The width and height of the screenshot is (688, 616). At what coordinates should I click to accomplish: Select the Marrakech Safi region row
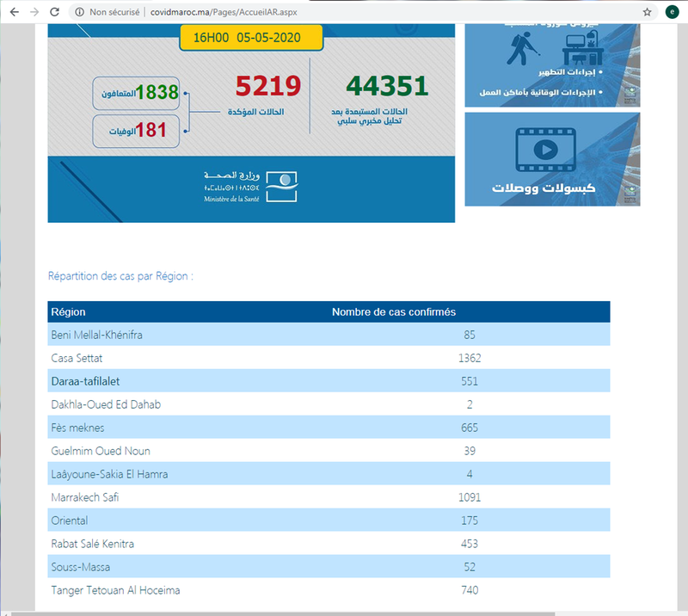click(x=329, y=497)
